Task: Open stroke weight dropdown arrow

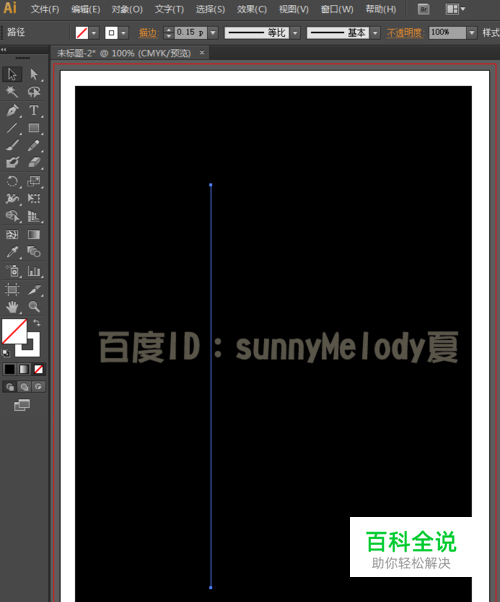Action: 213,33
